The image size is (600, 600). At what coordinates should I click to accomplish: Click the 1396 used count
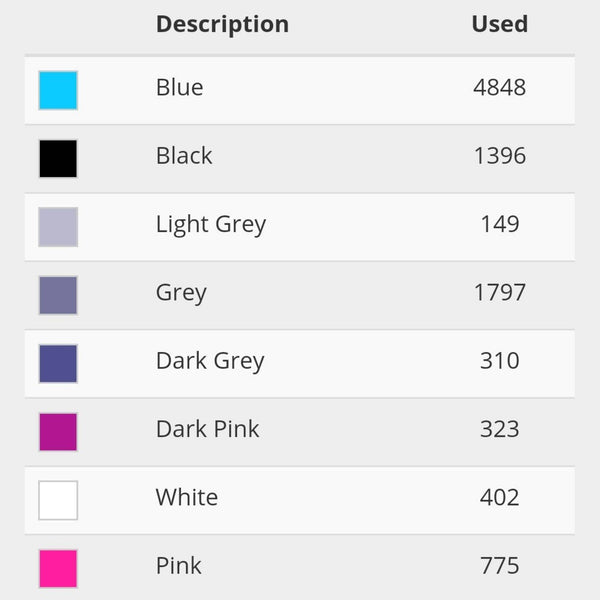tap(499, 156)
